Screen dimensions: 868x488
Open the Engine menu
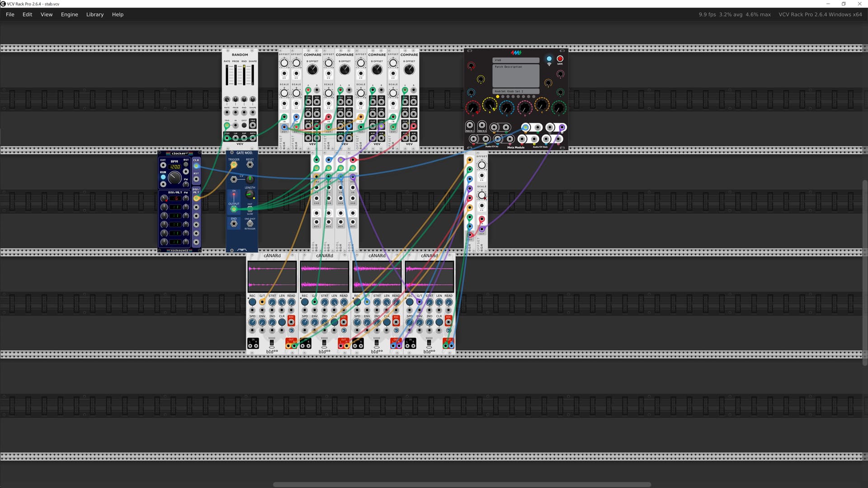point(69,14)
